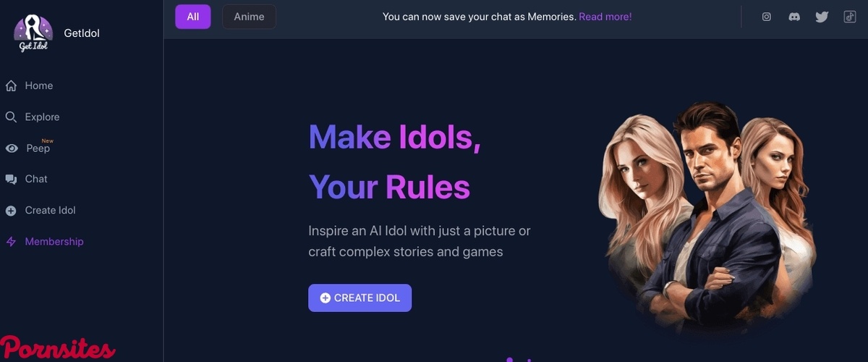Screen dimensions: 868x362
Task: Open the TikTok profile icon
Action: [x=850, y=17]
